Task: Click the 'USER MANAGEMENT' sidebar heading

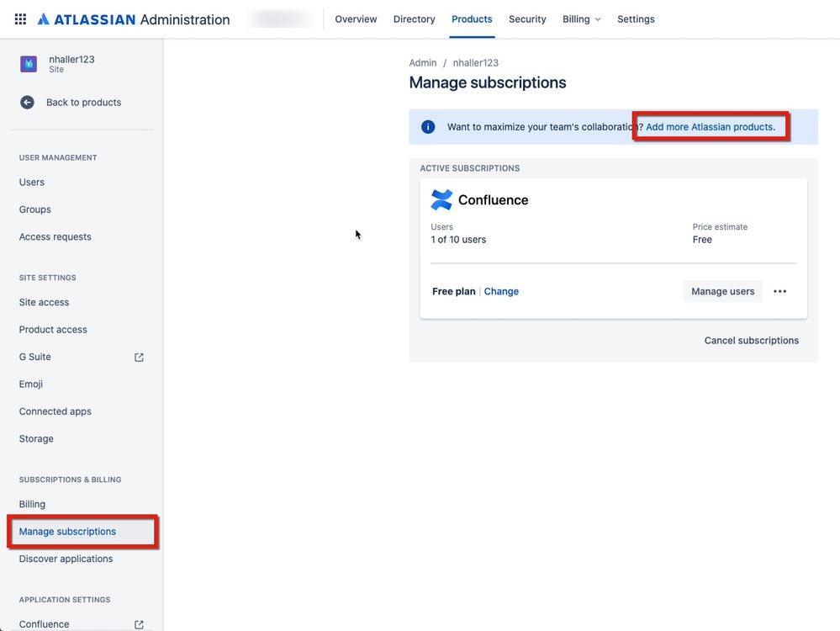Action: pos(58,157)
